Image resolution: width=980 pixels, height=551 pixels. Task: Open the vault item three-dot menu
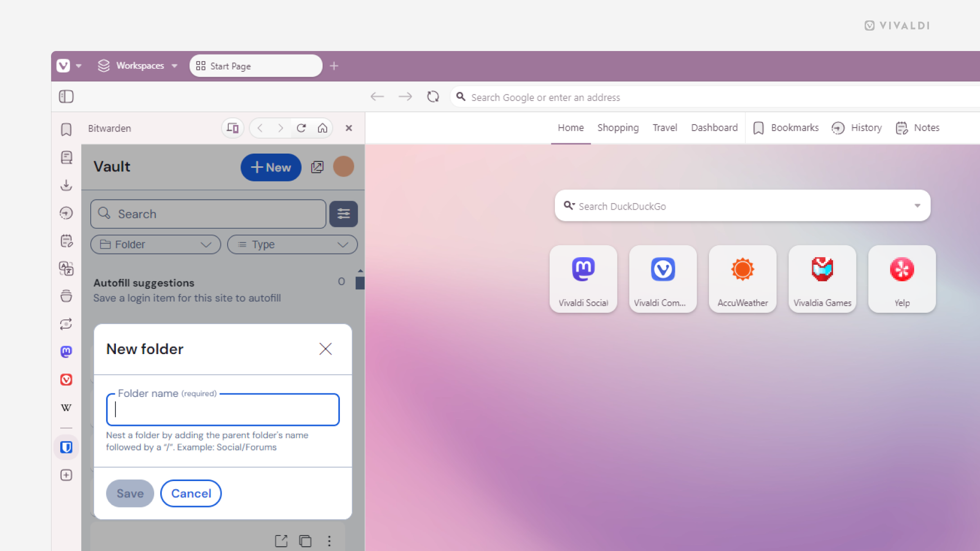329,541
